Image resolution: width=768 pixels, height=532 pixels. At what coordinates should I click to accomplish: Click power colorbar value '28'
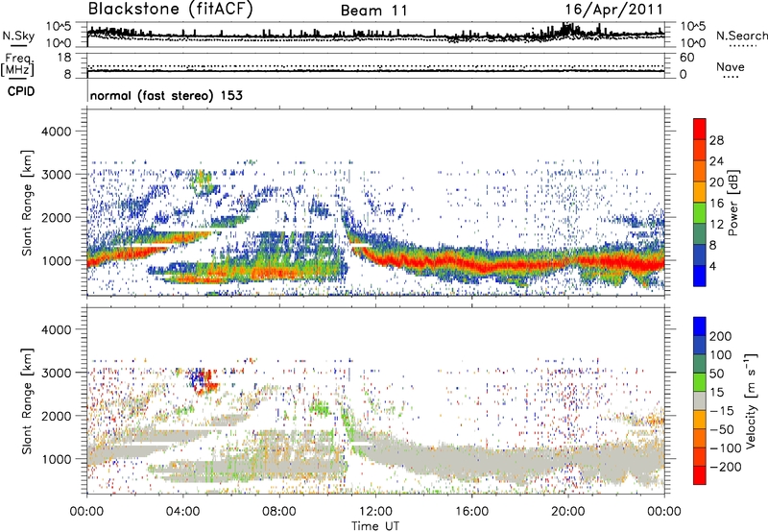coord(716,140)
